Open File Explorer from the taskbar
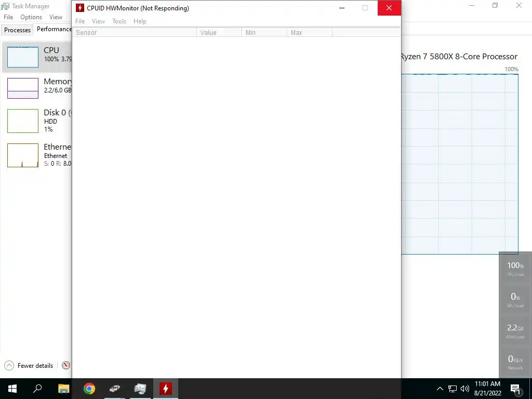The height and width of the screenshot is (399, 532). pos(63,389)
